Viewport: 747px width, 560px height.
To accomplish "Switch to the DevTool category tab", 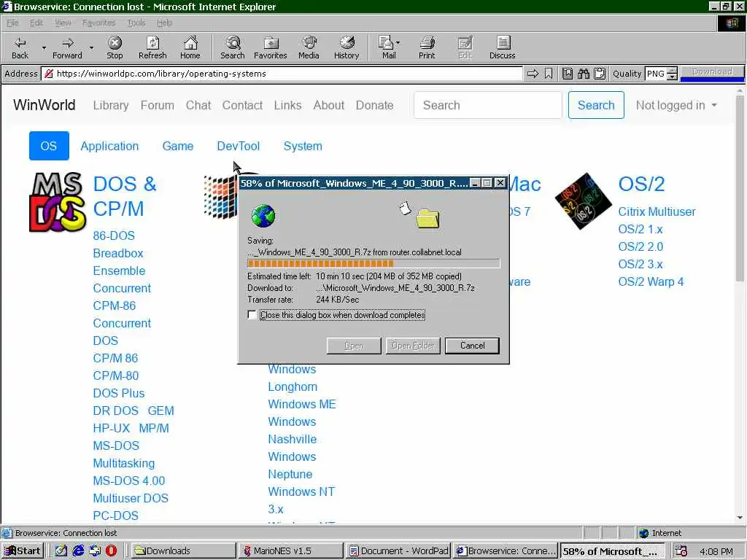I will click(x=239, y=146).
